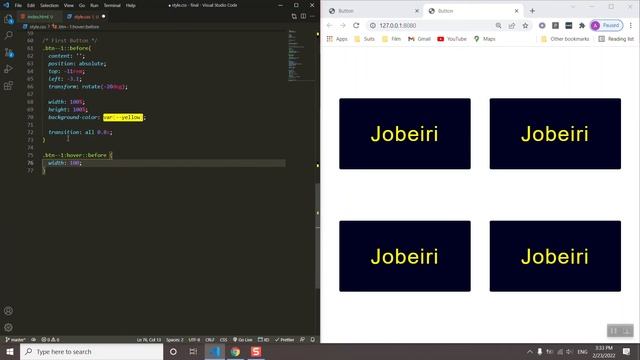Open the Run menu
640x360 pixels.
pos(94,5)
